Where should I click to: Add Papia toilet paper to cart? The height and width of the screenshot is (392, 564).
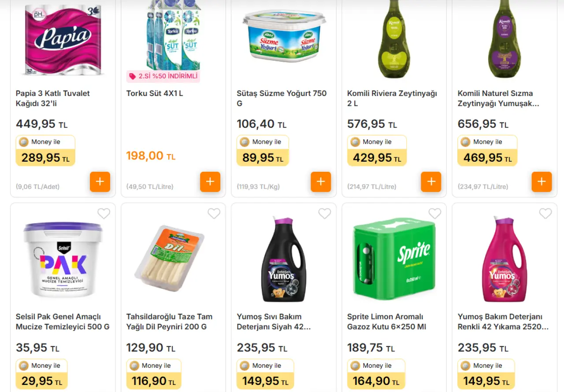(x=100, y=182)
